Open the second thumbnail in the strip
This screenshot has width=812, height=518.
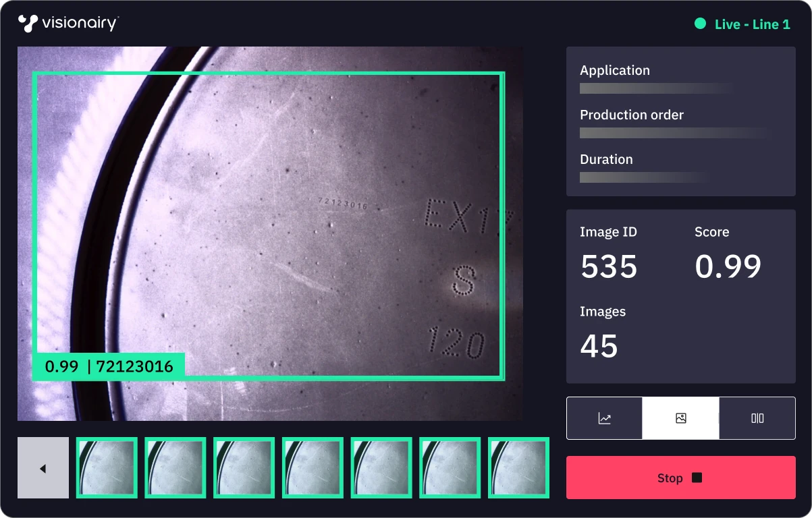tap(175, 468)
